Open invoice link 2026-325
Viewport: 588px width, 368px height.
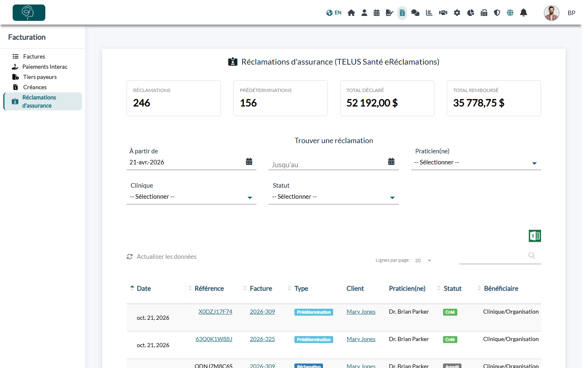pos(263,339)
